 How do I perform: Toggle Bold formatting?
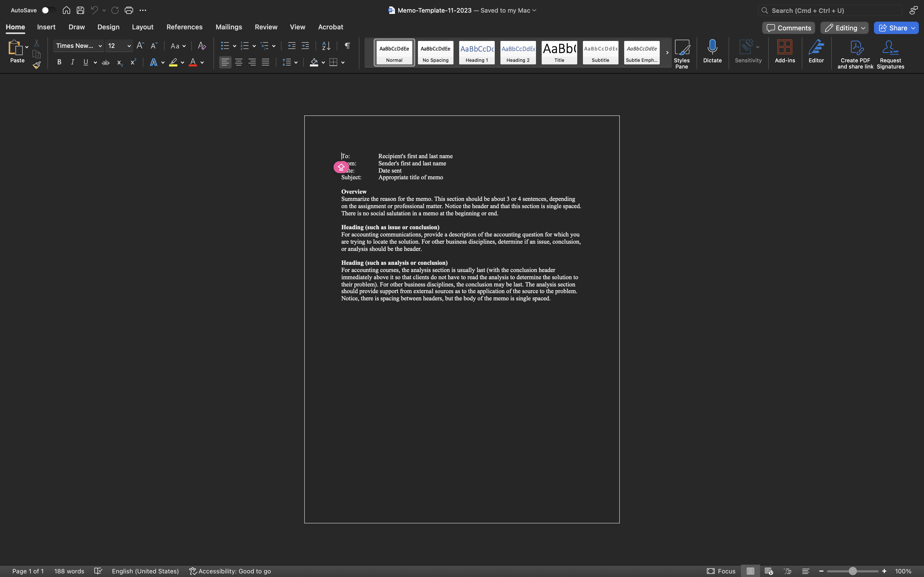(x=59, y=62)
